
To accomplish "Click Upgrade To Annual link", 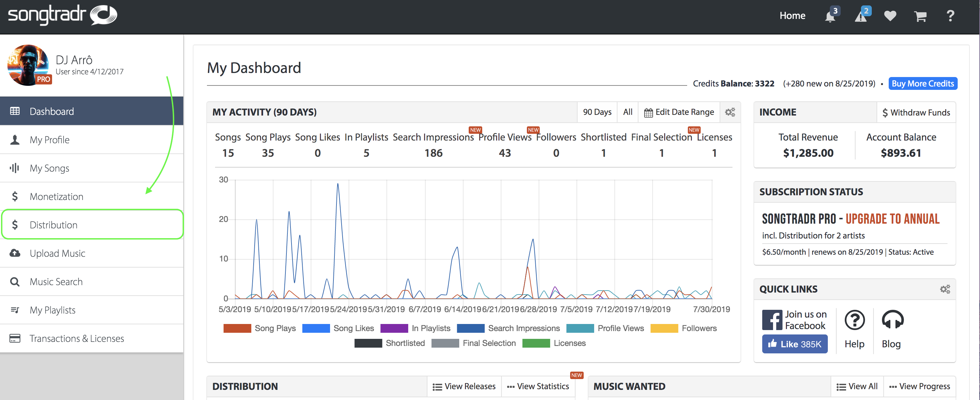I will click(x=892, y=219).
